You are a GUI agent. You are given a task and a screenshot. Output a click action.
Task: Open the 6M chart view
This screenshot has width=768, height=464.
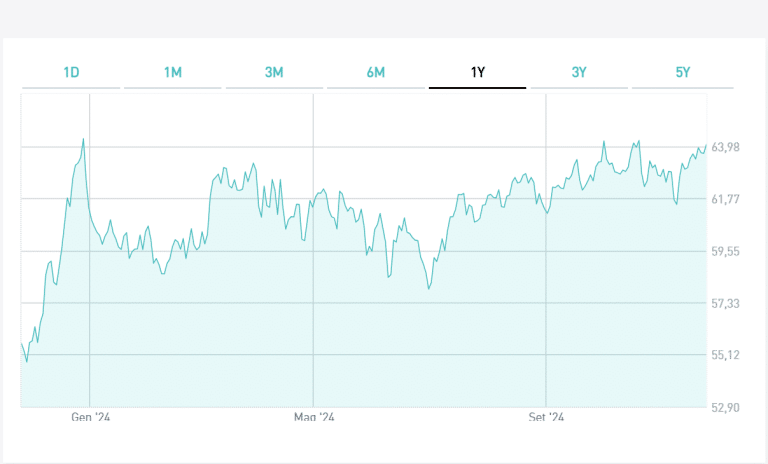376,72
